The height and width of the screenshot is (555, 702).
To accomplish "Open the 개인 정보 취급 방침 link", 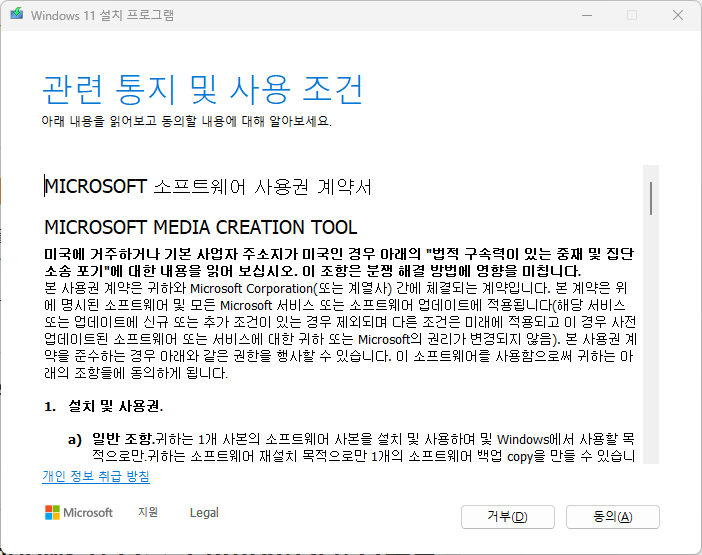I will pos(96,476).
